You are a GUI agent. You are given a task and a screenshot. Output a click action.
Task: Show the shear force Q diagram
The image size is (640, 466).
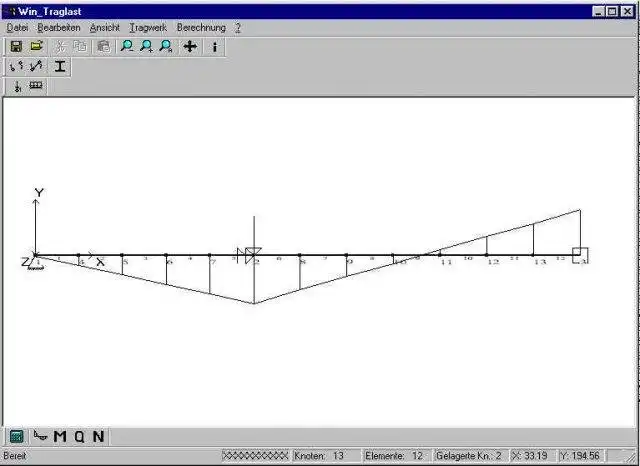pyautogui.click(x=79, y=437)
